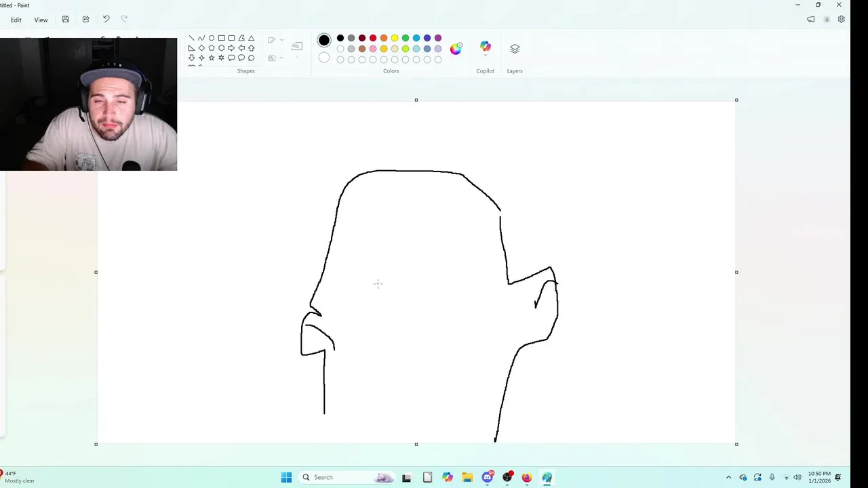Image resolution: width=868 pixels, height=488 pixels.
Task: Pick the dark gray color swatch
Action: point(351,38)
